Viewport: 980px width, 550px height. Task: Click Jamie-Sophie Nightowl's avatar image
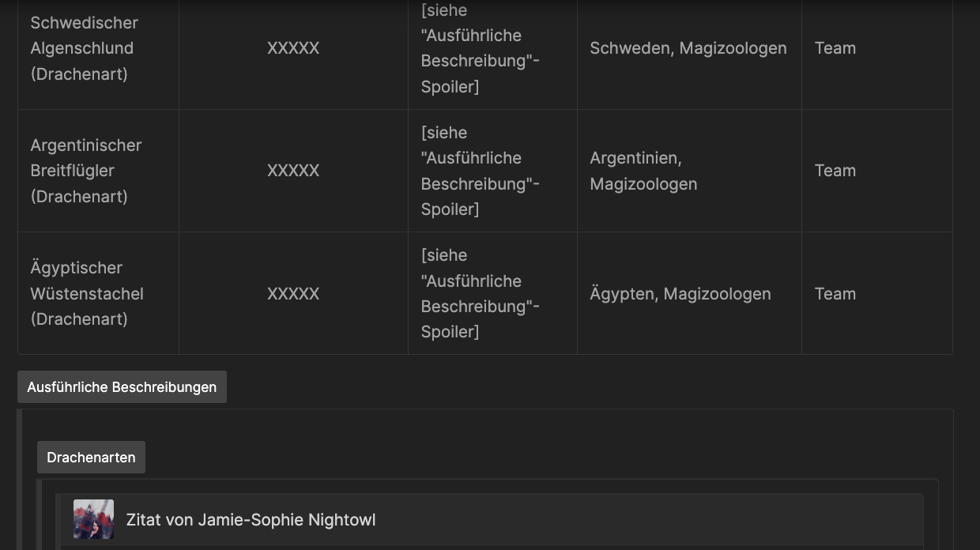tap(93, 519)
